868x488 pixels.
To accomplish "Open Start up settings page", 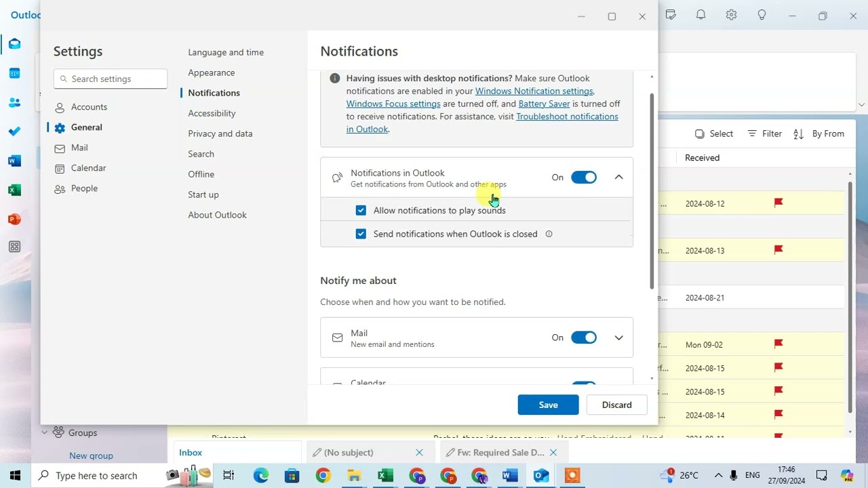I will coord(203,195).
